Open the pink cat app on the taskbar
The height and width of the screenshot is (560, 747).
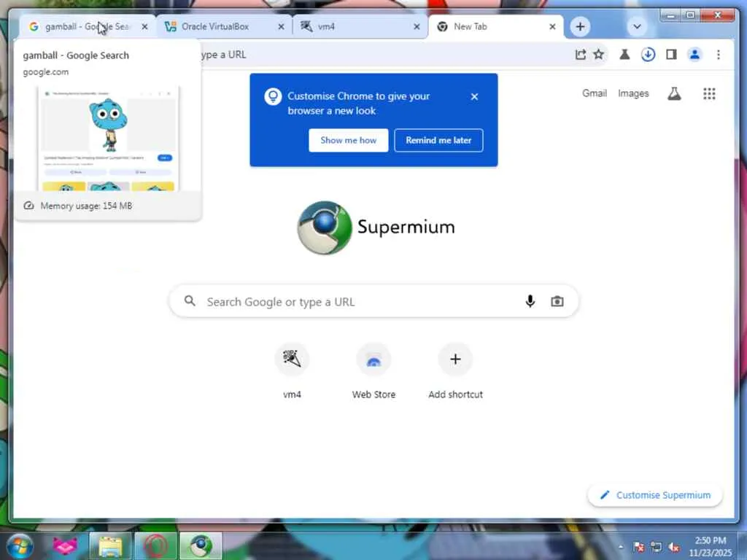point(65,546)
